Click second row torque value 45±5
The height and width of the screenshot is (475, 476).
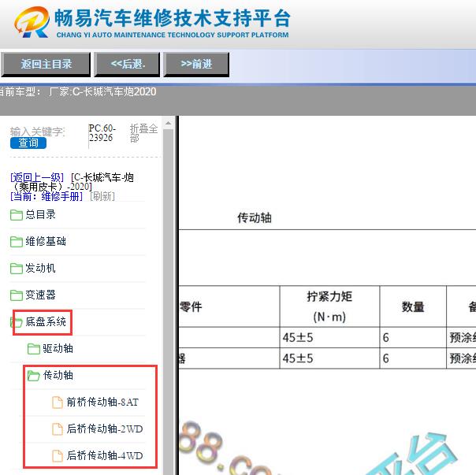pos(298,358)
